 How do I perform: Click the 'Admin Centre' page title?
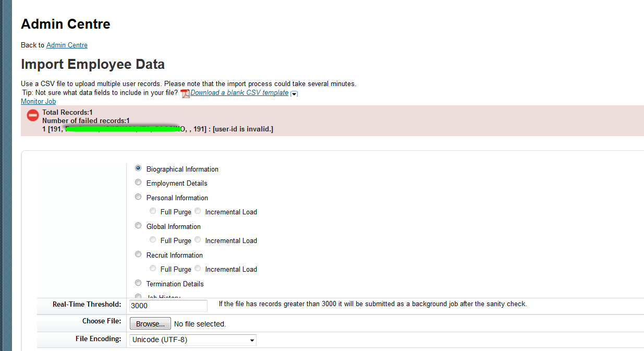tap(66, 24)
